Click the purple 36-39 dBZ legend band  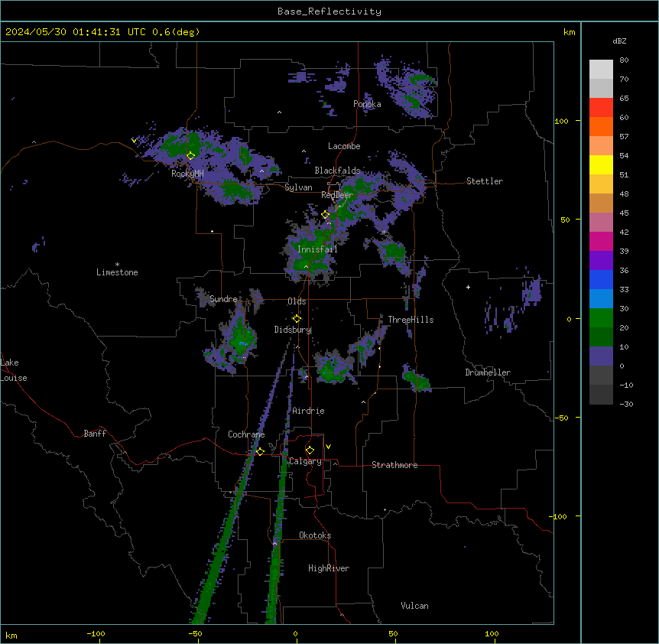coord(601,260)
